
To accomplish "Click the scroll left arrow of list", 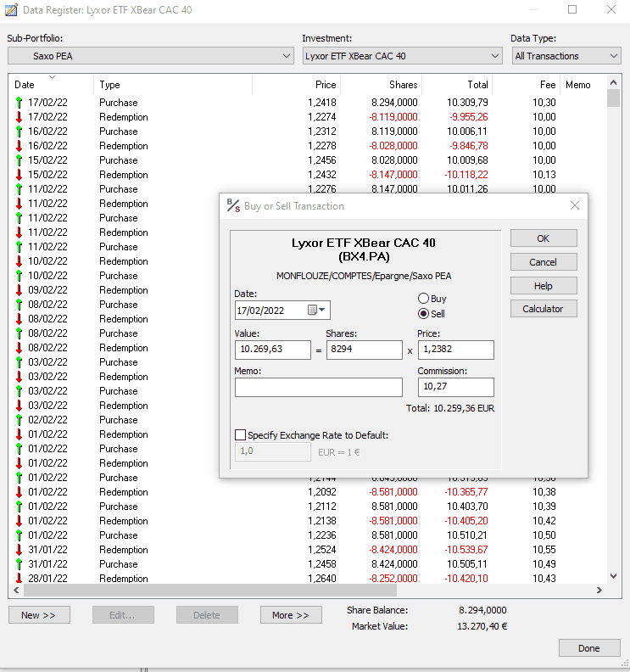I will tap(16, 591).
